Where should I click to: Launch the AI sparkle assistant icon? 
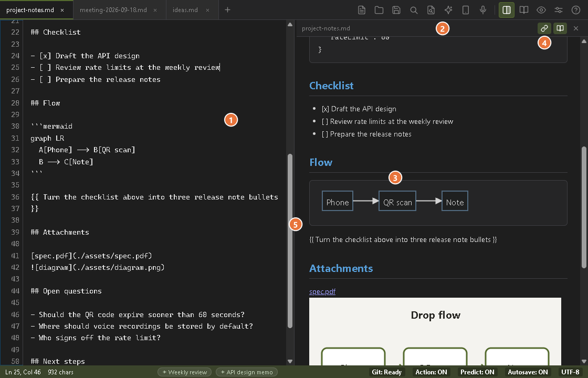pos(448,10)
